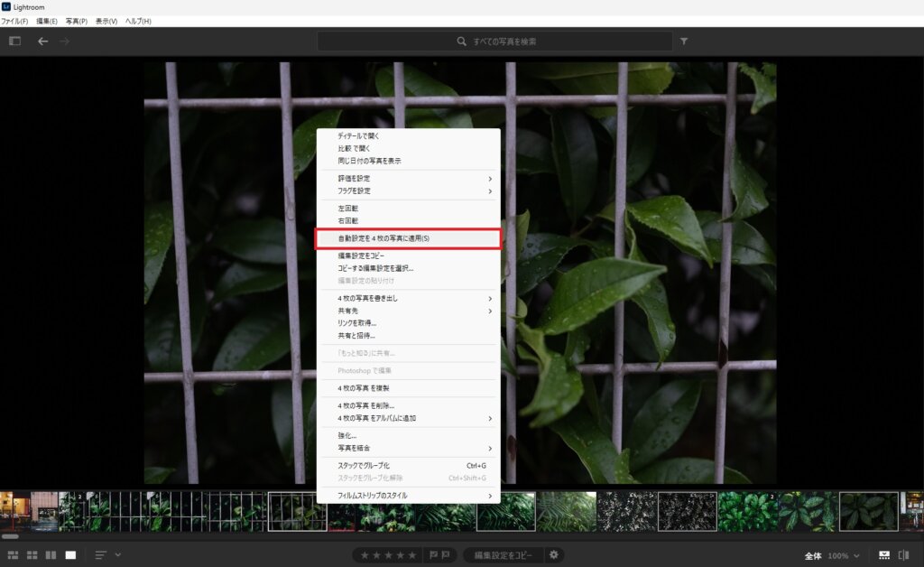Open the filter funnel icon

click(x=684, y=42)
